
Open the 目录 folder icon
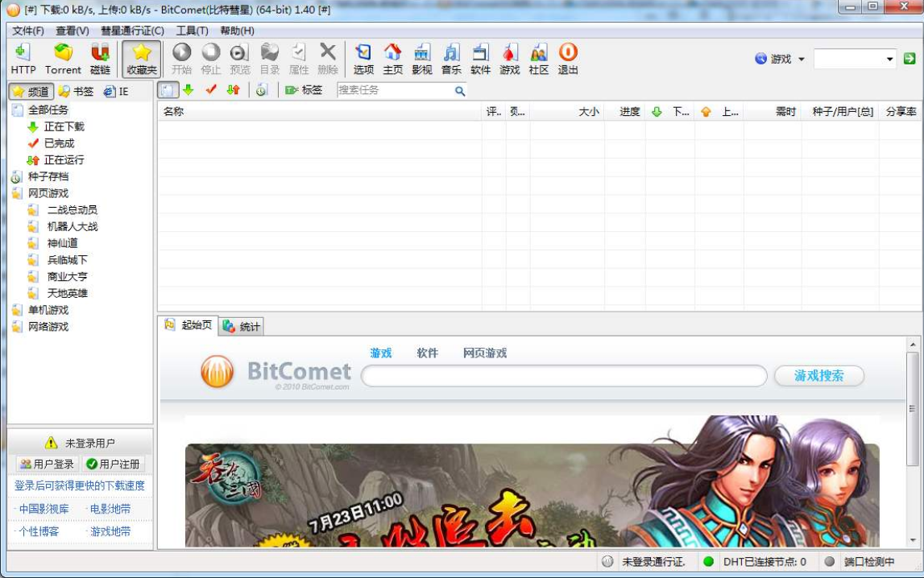(269, 59)
